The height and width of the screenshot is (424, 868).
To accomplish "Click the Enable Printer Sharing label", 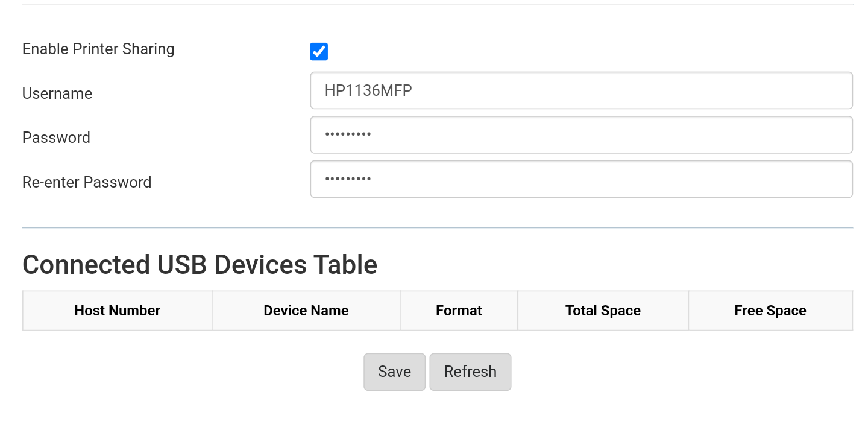I will coord(98,49).
